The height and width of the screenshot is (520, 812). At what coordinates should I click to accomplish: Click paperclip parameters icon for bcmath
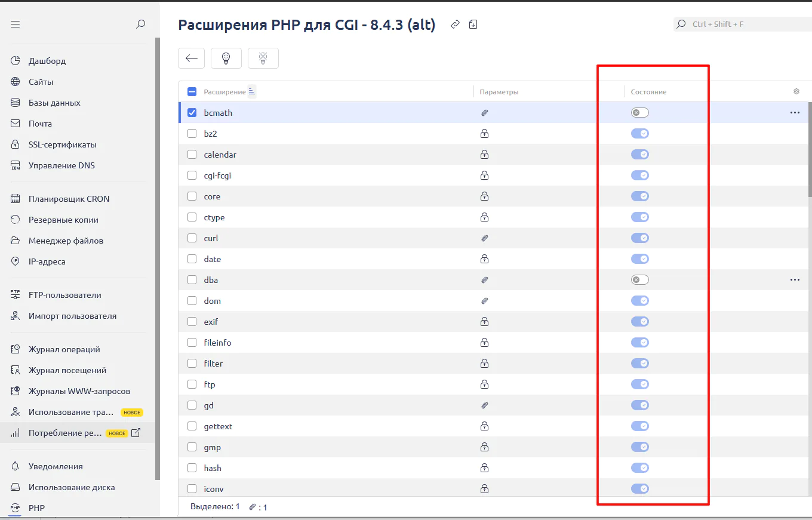click(485, 113)
